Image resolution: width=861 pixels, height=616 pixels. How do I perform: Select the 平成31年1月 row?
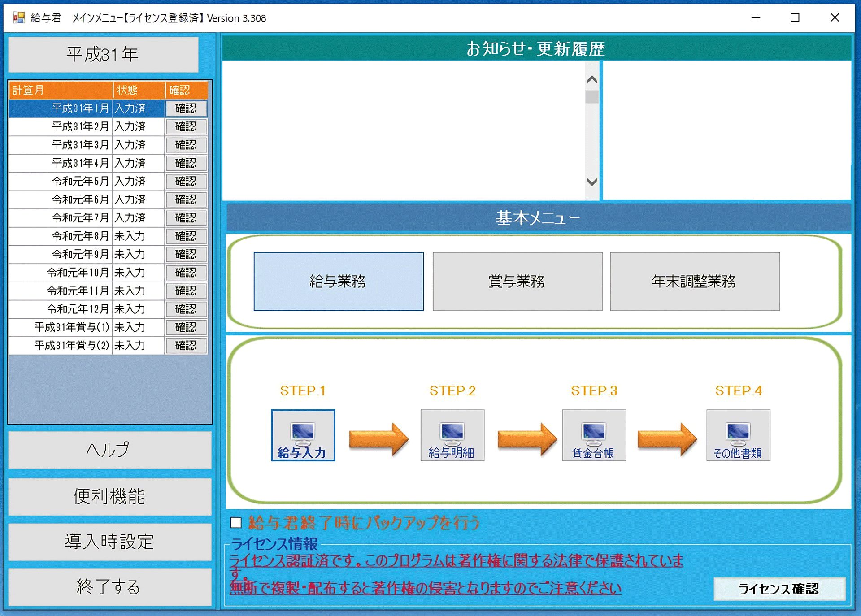pyautogui.click(x=108, y=108)
